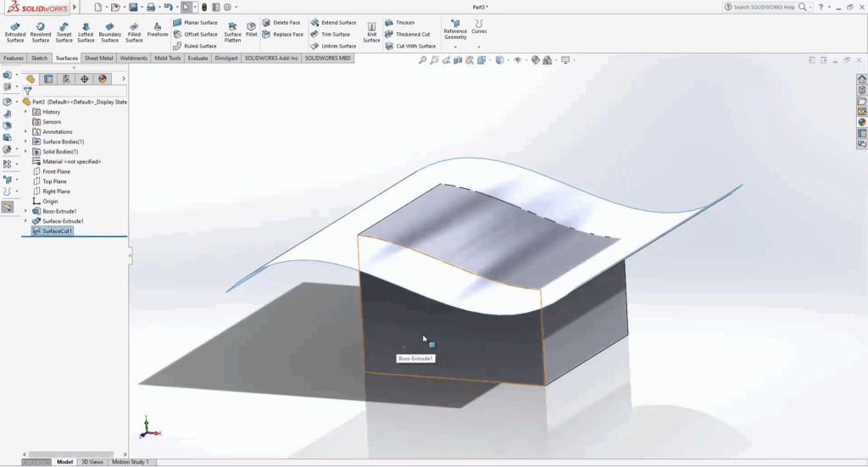Click the Search SOLIDWORKS Help field
The height and width of the screenshot is (467, 868).
(765, 7)
